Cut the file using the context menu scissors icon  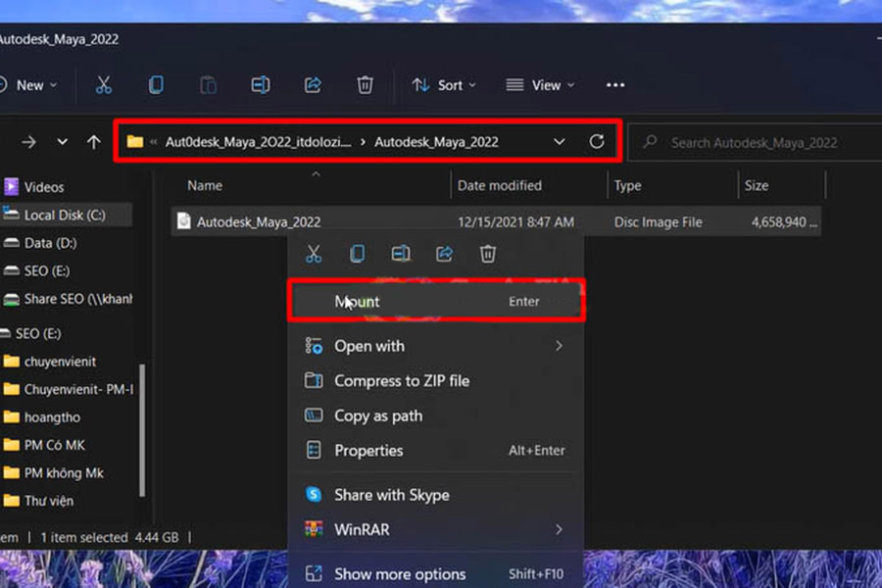[x=314, y=254]
